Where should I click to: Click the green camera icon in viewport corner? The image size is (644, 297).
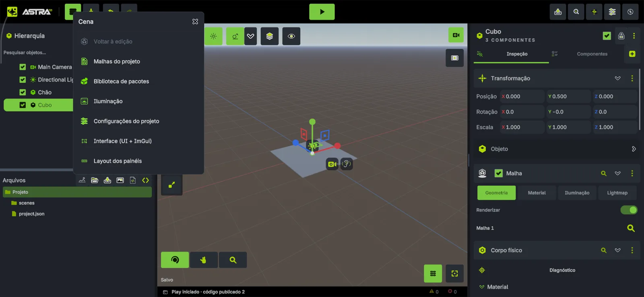456,35
